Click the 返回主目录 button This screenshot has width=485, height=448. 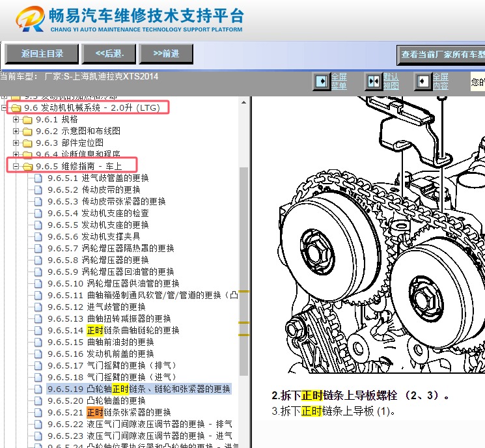[x=42, y=54]
